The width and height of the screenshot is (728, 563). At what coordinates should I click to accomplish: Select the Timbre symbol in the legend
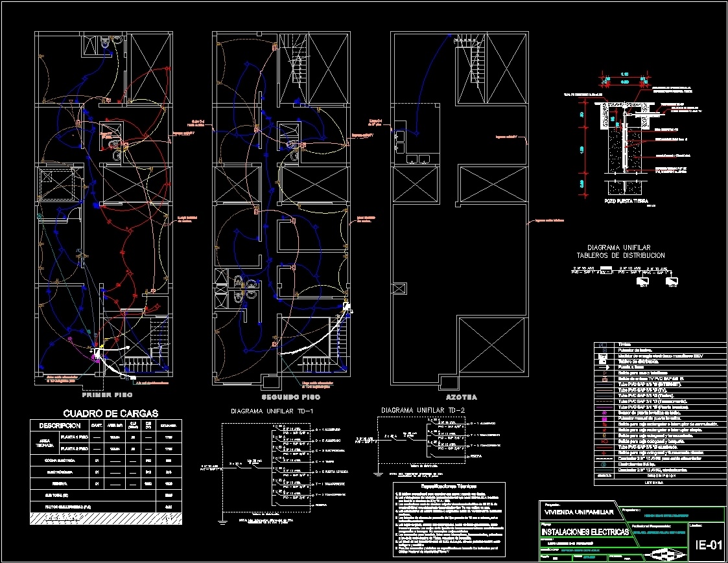pos(602,345)
